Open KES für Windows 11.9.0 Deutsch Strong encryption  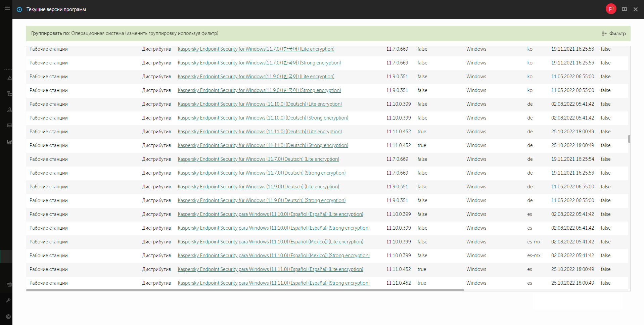[x=261, y=200]
